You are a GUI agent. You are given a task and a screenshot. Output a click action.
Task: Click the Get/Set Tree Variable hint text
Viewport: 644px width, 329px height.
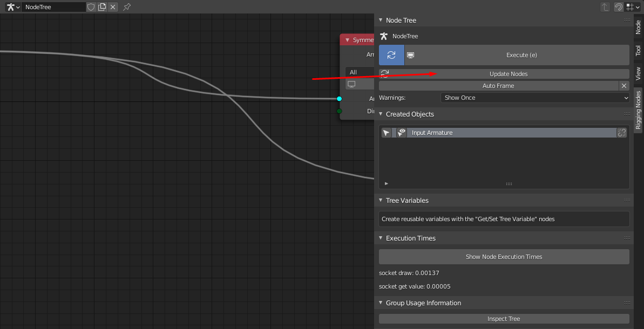(468, 219)
